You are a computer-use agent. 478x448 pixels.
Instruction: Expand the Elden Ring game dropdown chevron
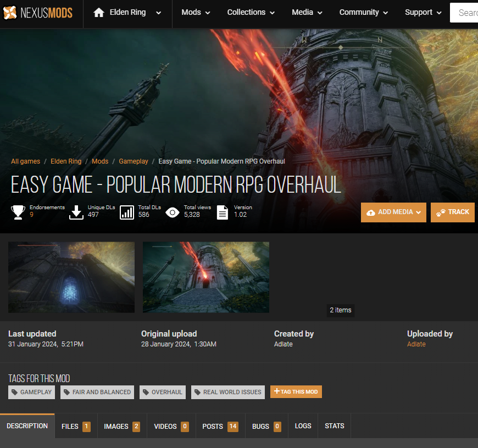159,13
